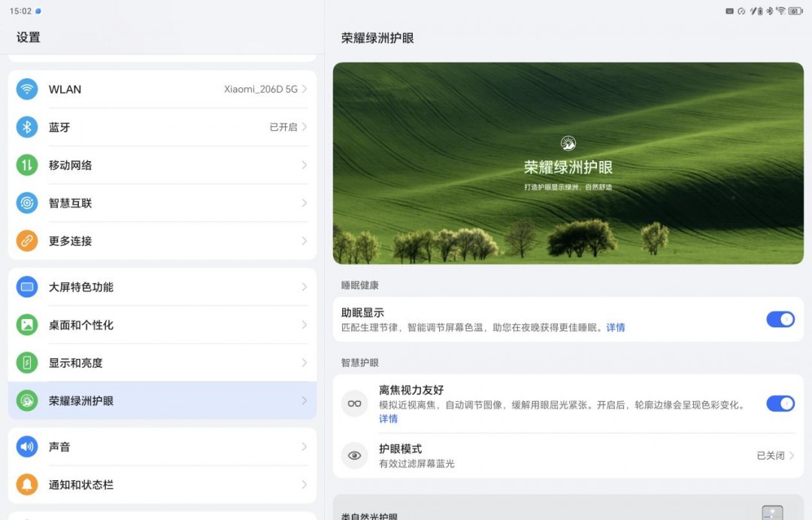
Task: Tap the 显示和亮度 phone icon
Action: tap(27, 363)
